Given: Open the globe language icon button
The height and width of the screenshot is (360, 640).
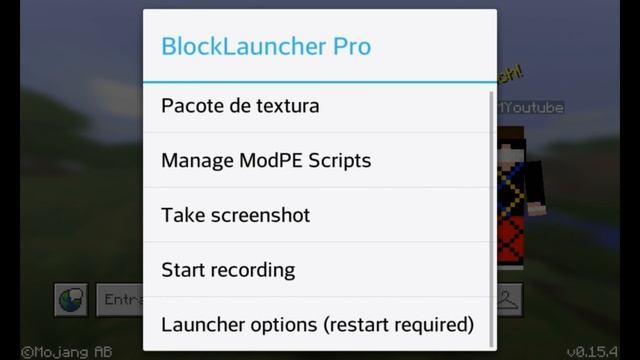Looking at the screenshot, I should point(71,300).
